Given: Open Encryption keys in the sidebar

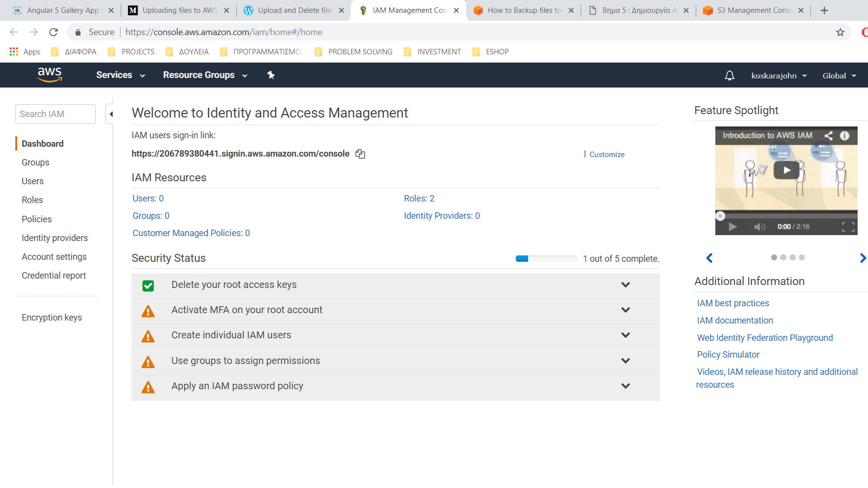Looking at the screenshot, I should tap(52, 318).
